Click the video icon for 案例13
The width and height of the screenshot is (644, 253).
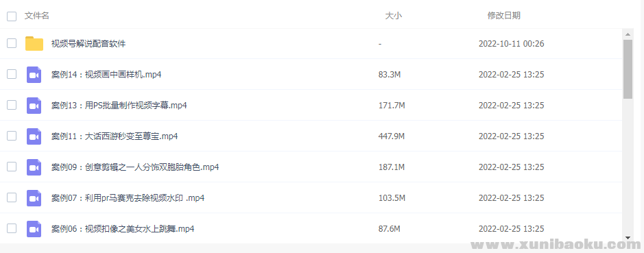coord(34,106)
